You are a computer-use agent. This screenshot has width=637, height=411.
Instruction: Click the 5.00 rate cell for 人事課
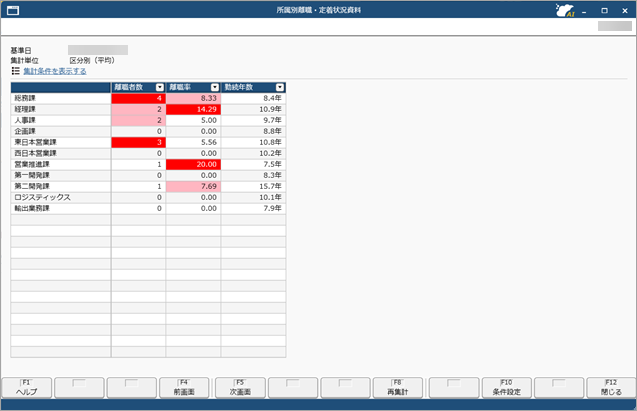pos(193,120)
